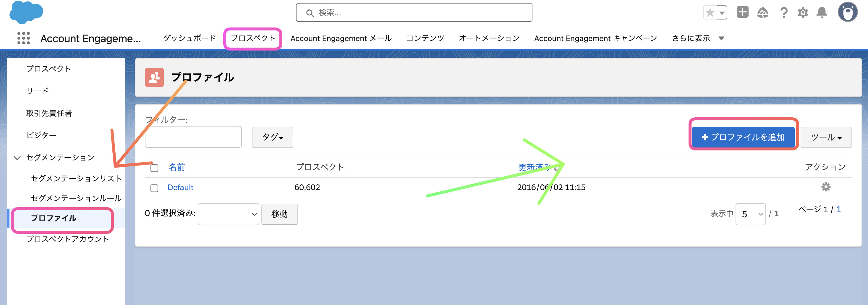Open the gear action for Default row

point(826,187)
